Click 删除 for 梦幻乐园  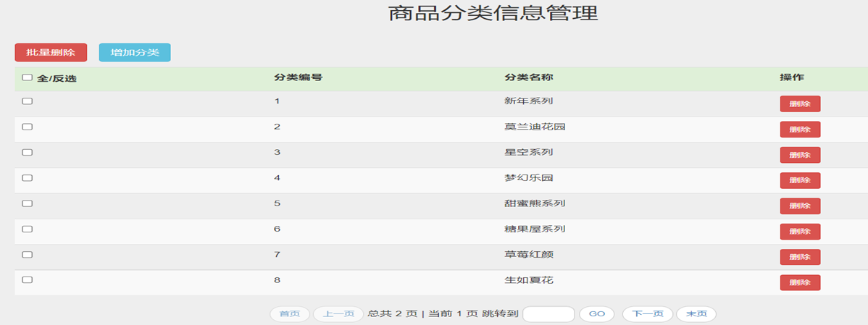[x=800, y=180]
